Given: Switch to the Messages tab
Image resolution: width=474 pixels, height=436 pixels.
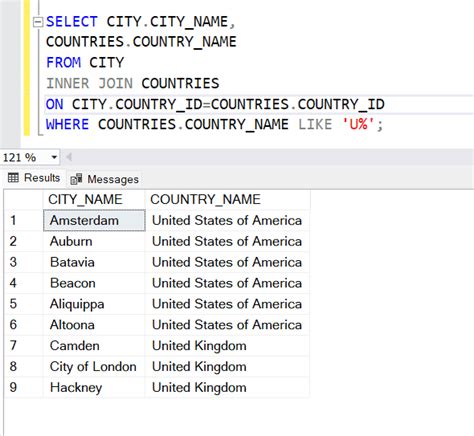Looking at the screenshot, I should pos(104,179).
